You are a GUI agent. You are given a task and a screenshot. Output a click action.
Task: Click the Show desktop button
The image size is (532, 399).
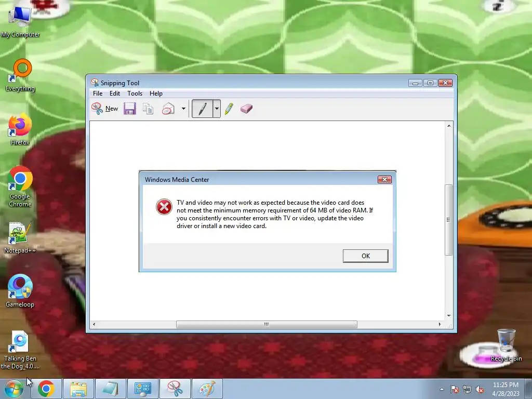point(528,389)
